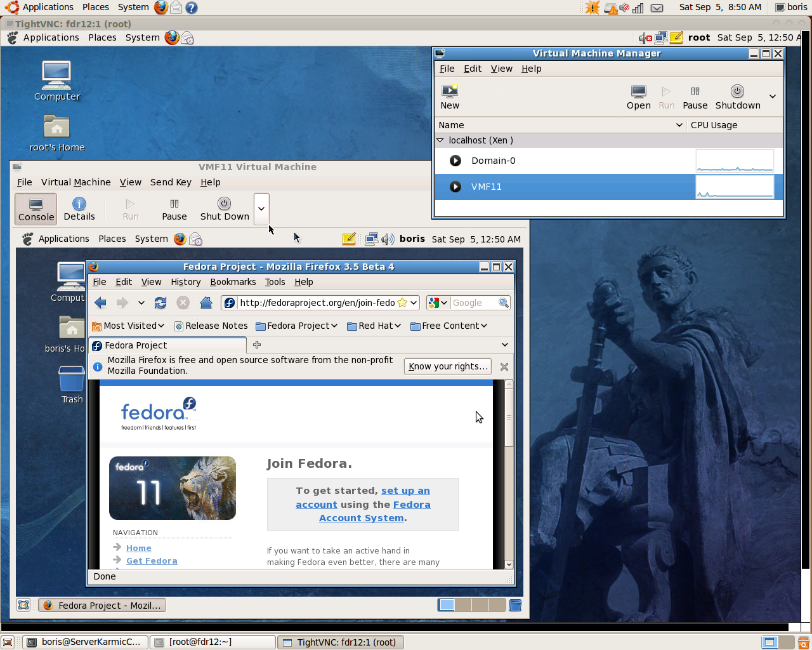Viewport: 812px width, 650px height.
Task: Open the Trash icon on the guest desktop
Action: tap(72, 385)
